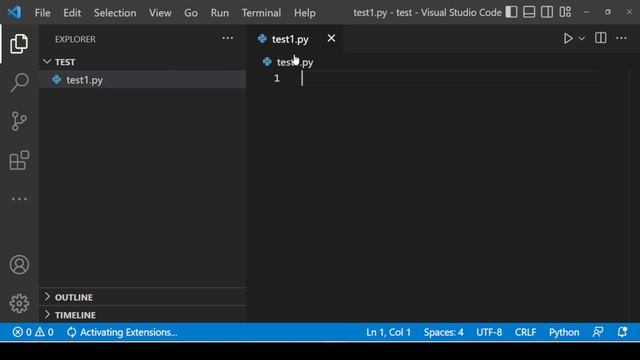The height and width of the screenshot is (360, 640).
Task: Click line number 1 in the gutter
Action: click(277, 78)
